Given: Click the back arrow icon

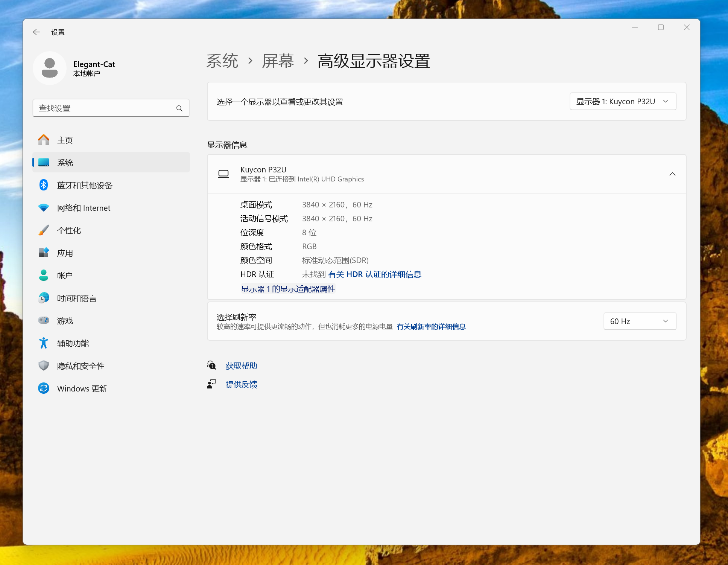Looking at the screenshot, I should click(36, 32).
